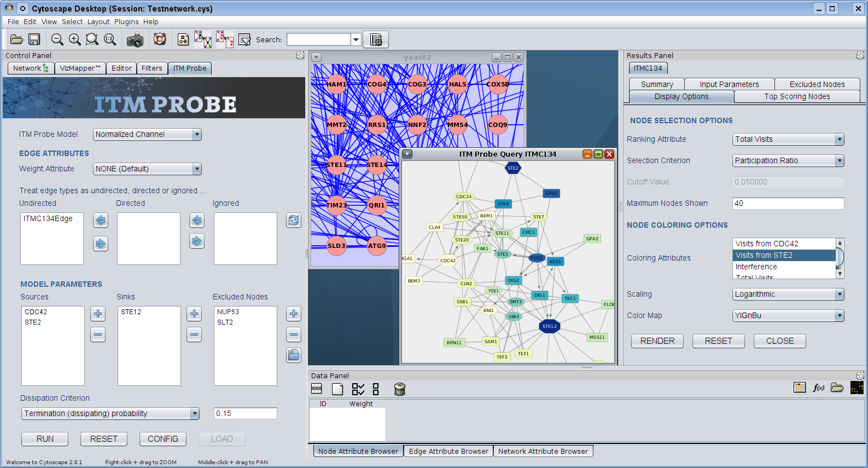This screenshot has width=868, height=468.
Task: Add a node to Sinks list
Action: 194,314
